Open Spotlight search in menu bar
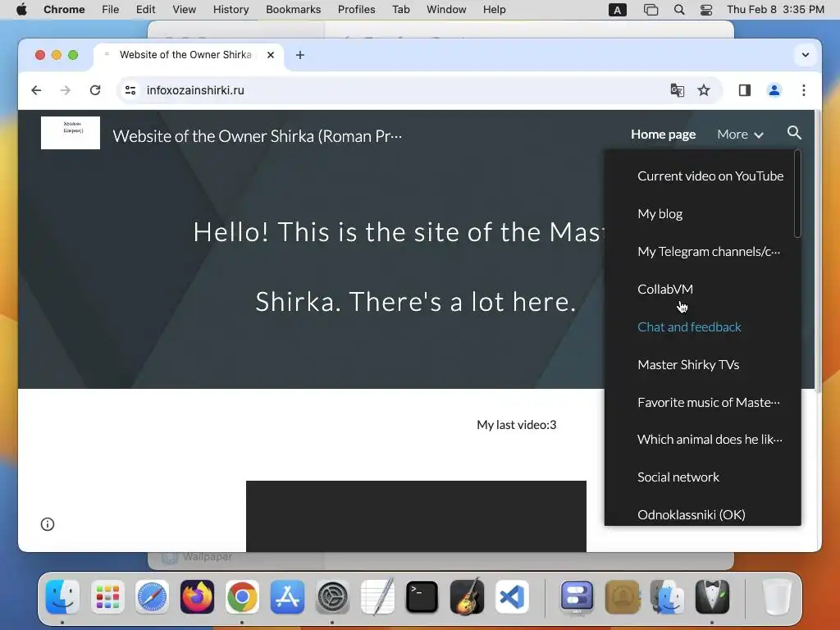840x630 pixels. 678,10
